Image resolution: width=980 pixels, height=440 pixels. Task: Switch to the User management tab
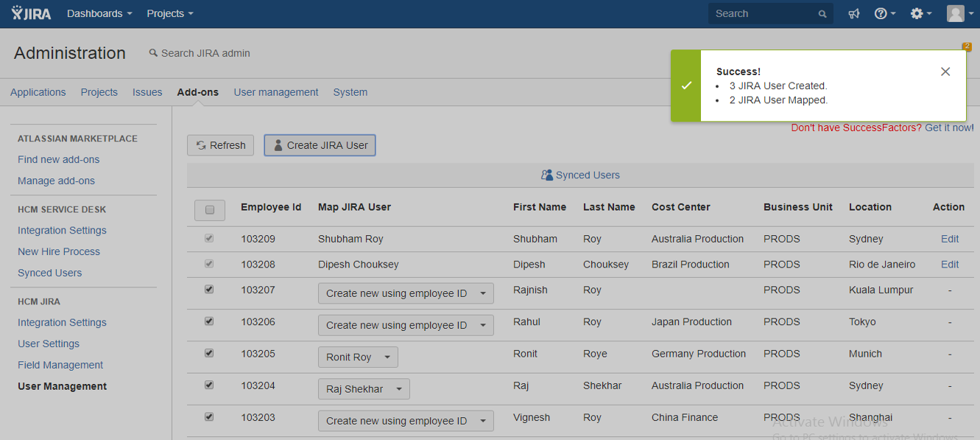[276, 92]
